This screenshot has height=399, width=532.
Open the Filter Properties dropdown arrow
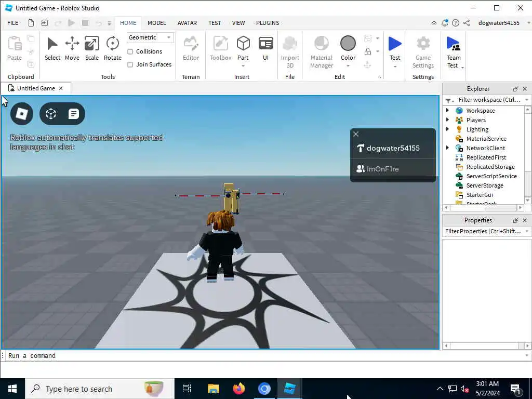pyautogui.click(x=527, y=231)
